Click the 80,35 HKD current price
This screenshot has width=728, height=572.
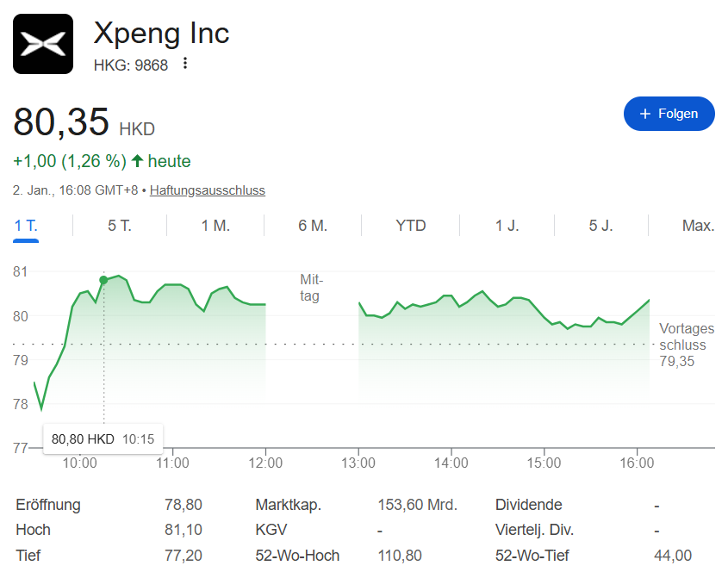coord(61,122)
